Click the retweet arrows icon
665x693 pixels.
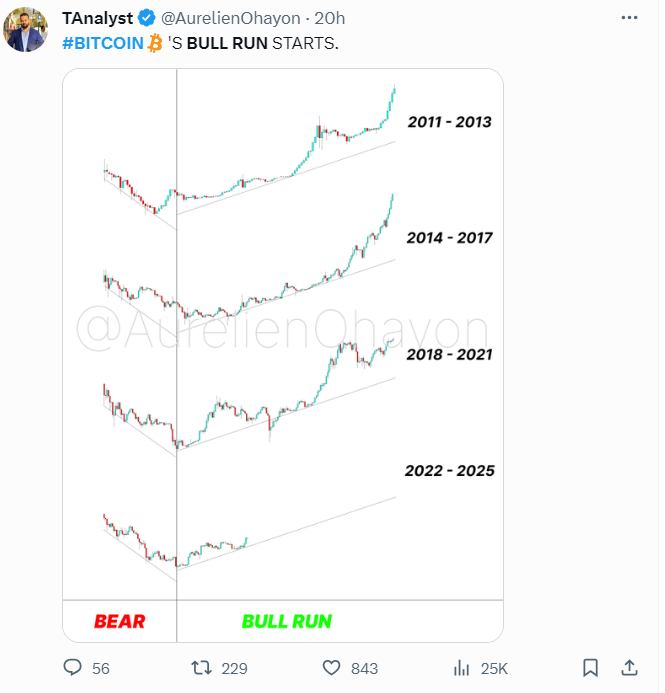[201, 668]
